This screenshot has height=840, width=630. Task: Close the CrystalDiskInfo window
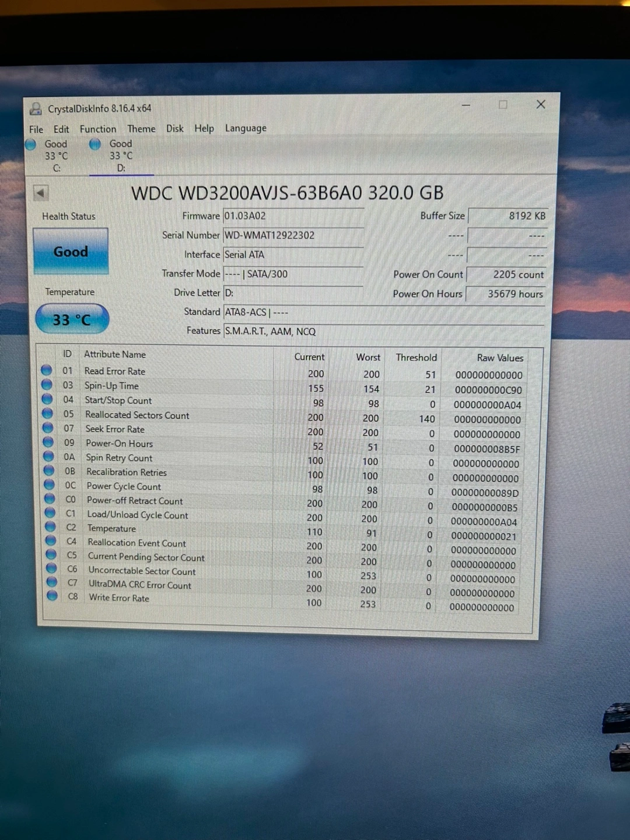(x=541, y=104)
